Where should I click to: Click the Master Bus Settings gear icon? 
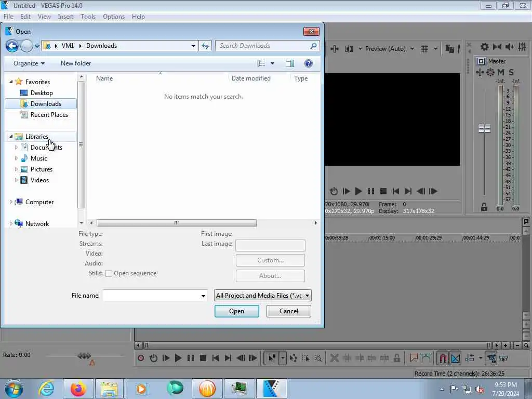485,47
